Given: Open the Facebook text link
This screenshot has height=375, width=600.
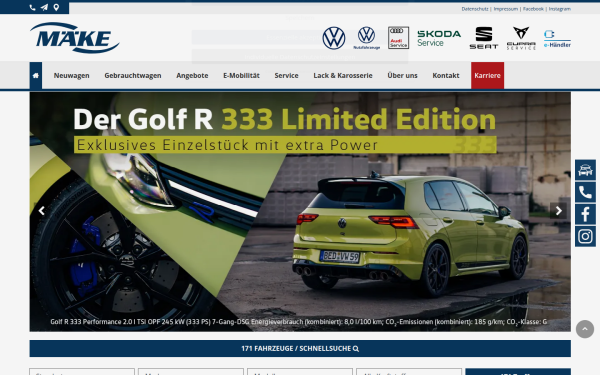Looking at the screenshot, I should 533,9.
